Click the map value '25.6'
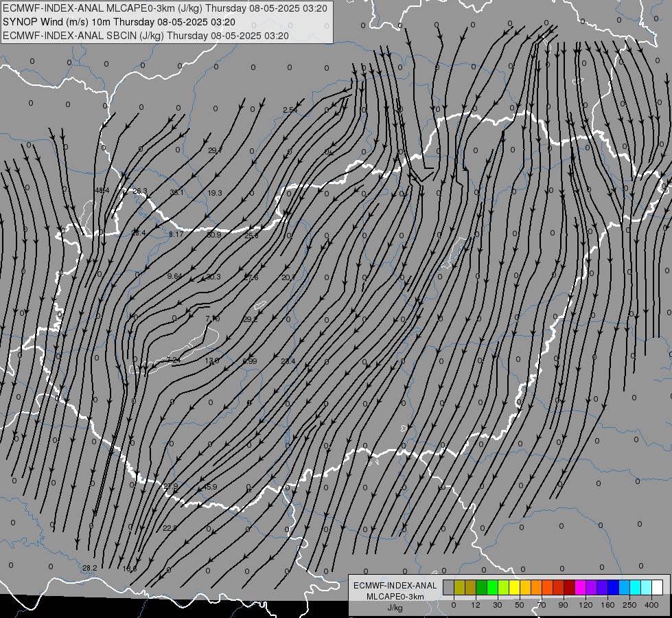 [x=251, y=236]
